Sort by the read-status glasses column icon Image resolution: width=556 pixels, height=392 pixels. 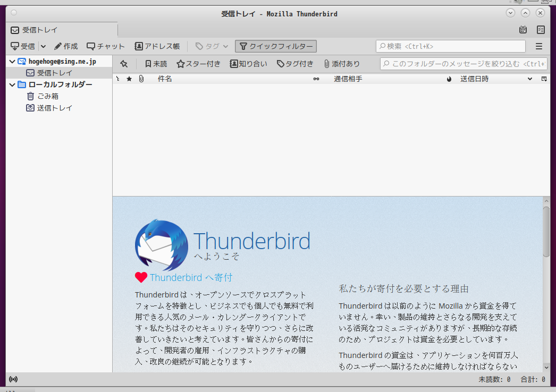tap(316, 79)
